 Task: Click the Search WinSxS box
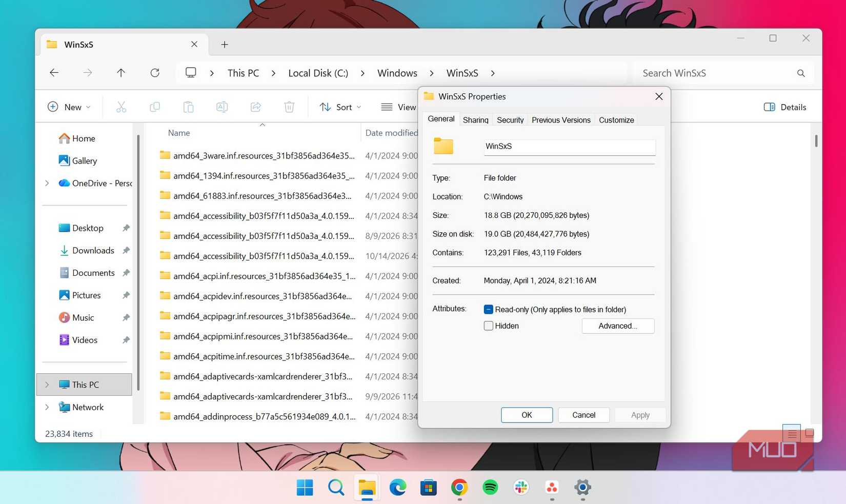pyautogui.click(x=723, y=73)
